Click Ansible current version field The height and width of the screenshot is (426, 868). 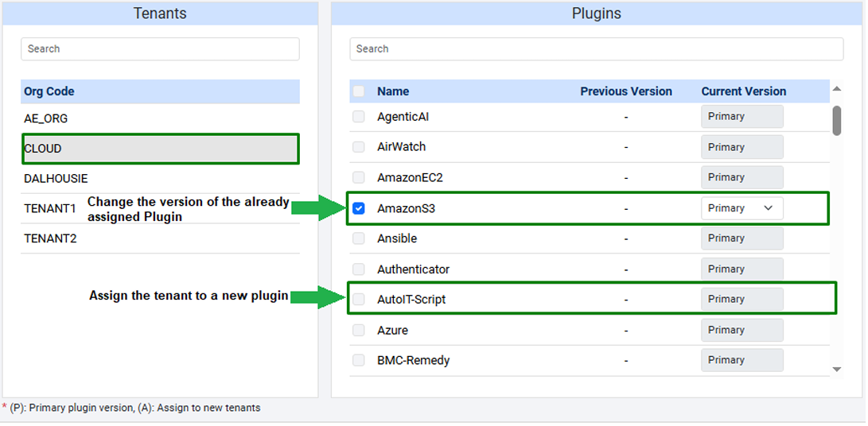(741, 238)
